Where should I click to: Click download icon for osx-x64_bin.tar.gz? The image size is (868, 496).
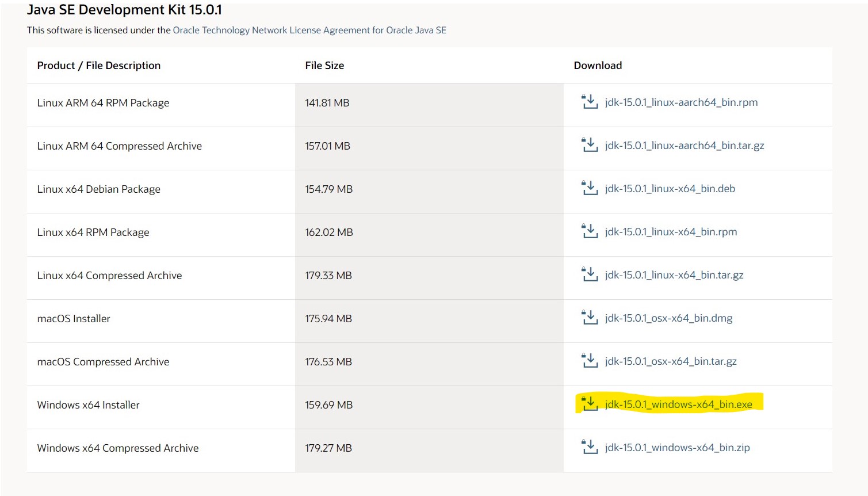590,361
